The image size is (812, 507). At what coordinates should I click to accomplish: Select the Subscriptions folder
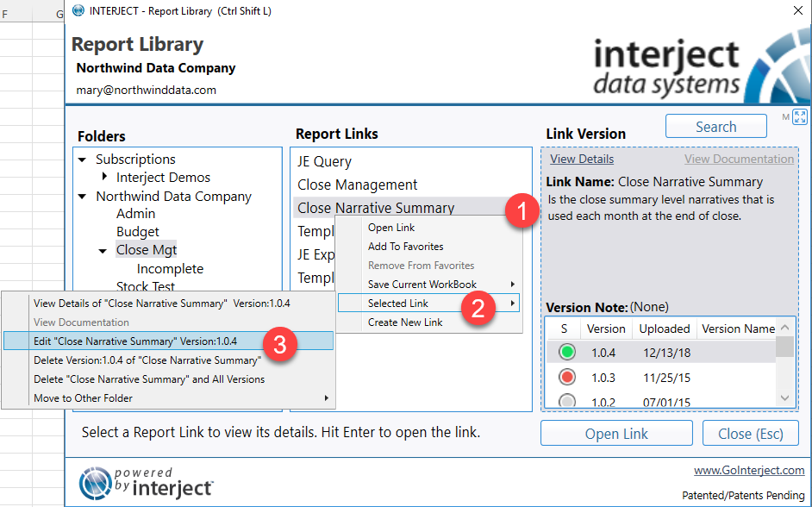(135, 159)
